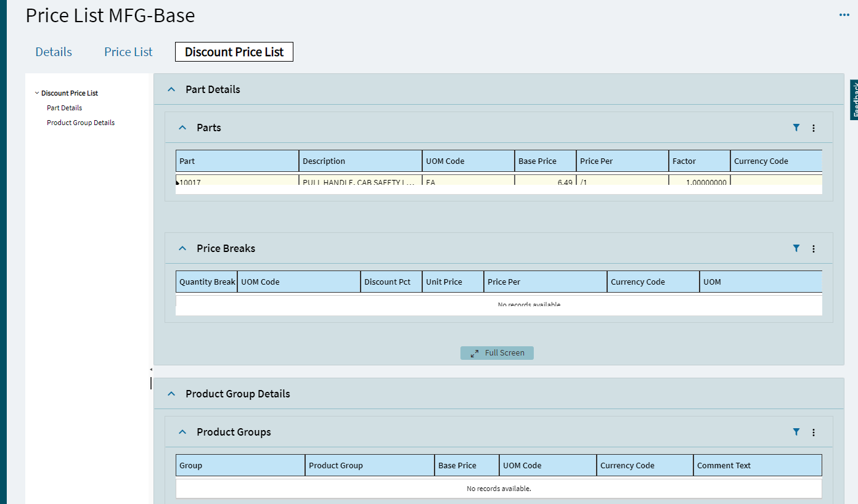858x504 pixels.
Task: Click the 1.00000000 factor cell
Action: click(700, 181)
